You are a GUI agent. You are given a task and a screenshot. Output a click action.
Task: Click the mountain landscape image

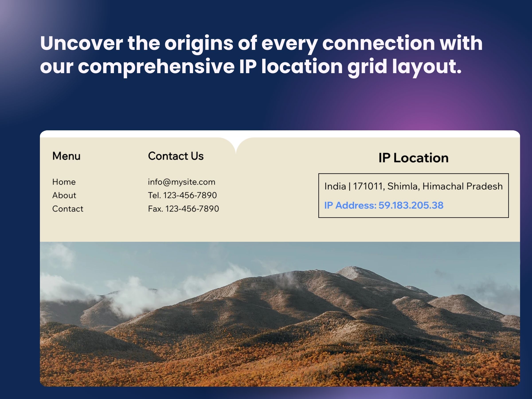[280, 314]
